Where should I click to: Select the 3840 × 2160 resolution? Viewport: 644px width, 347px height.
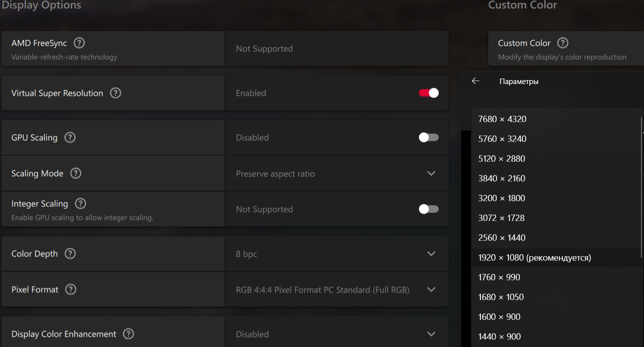(502, 178)
